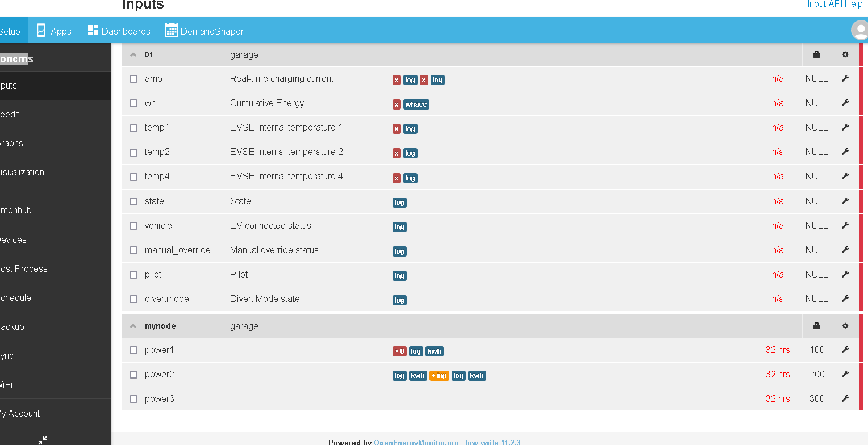Click the Apps chart icon
This screenshot has height=445, width=868.
(x=41, y=31)
